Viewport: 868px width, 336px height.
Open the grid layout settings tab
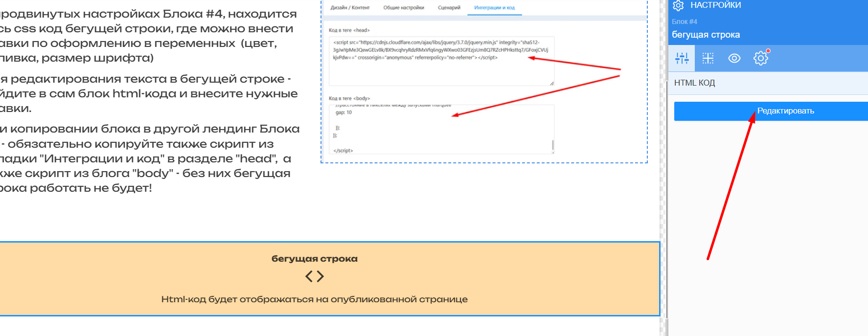708,59
